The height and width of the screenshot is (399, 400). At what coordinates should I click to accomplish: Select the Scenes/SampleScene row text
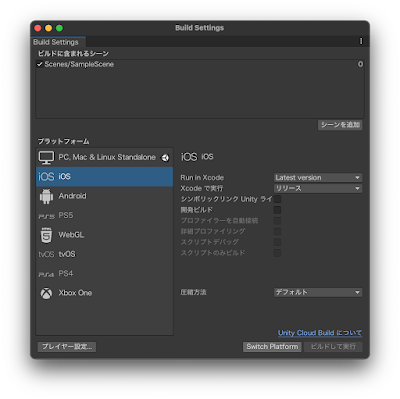pos(79,64)
